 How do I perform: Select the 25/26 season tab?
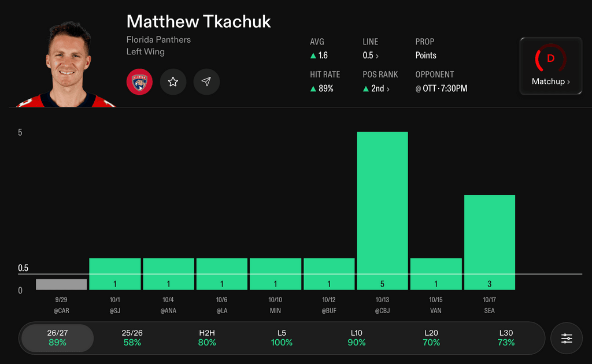click(132, 338)
